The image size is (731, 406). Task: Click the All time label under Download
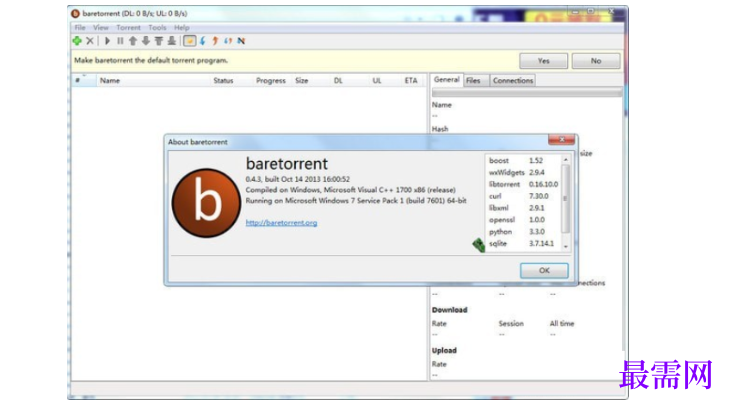click(562, 323)
